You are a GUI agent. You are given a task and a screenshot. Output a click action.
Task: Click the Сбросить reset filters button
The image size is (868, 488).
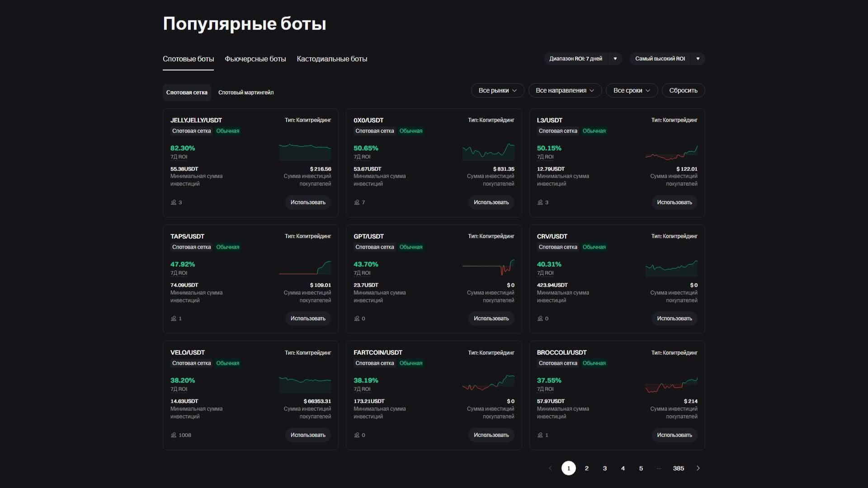[x=683, y=90]
